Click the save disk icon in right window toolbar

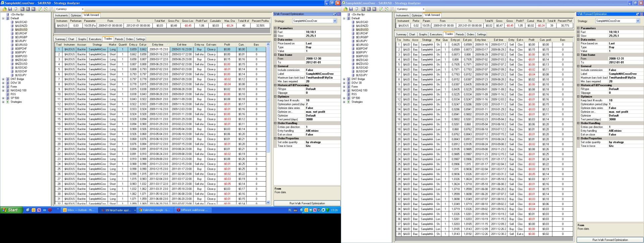(x=351, y=9)
